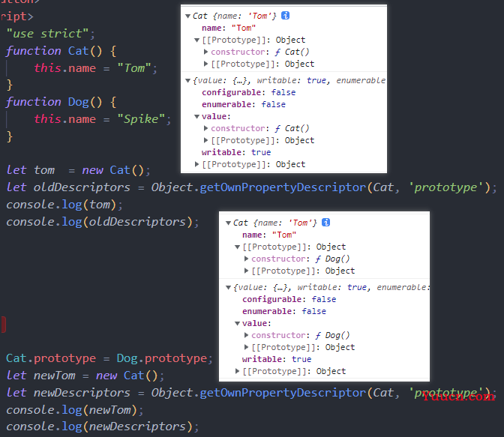
Task: Click the 'let newTom = new Cat();' line
Action: (85, 376)
